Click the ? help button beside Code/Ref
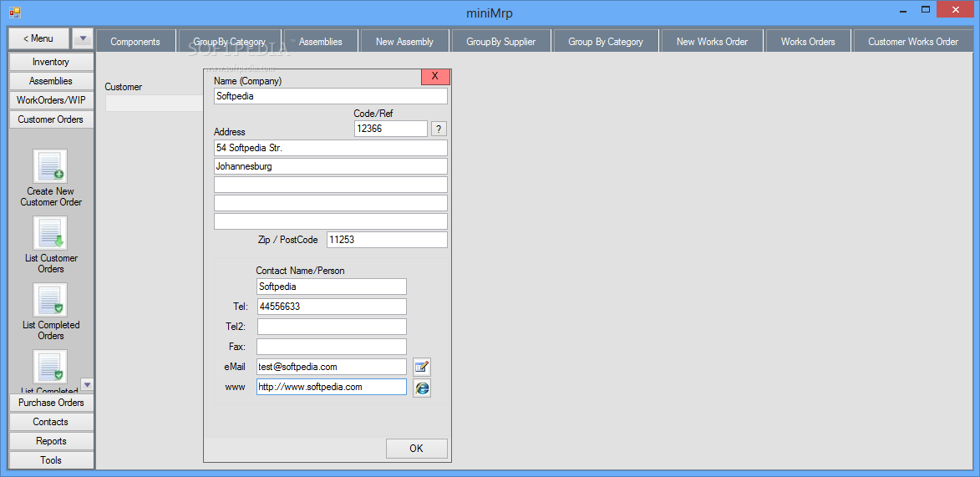The image size is (980, 477). pos(439,129)
